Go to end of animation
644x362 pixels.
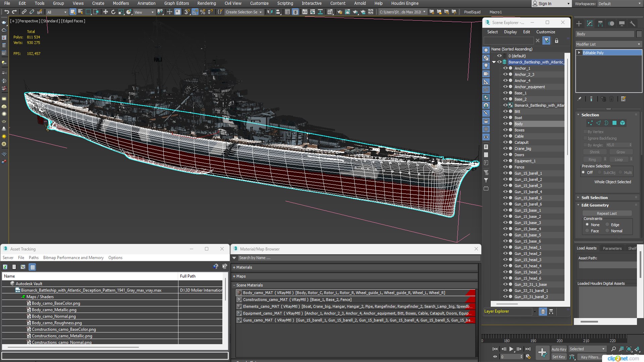coord(528,349)
